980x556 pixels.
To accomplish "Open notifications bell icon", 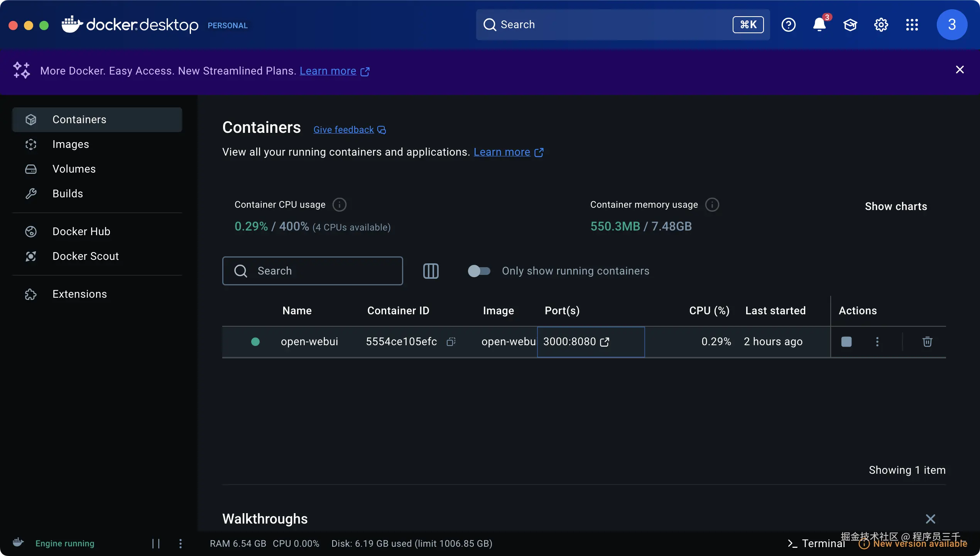I will (x=819, y=25).
